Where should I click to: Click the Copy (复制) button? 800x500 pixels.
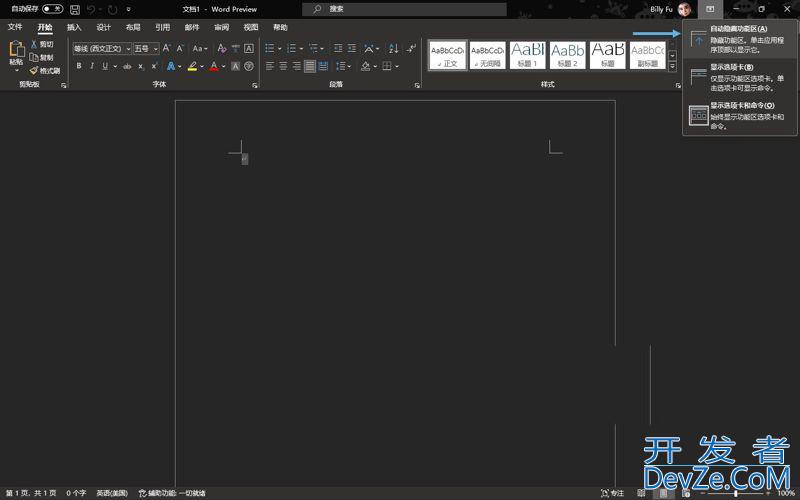click(x=42, y=57)
